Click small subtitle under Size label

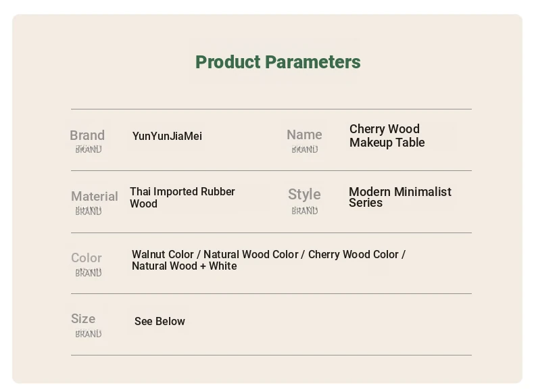pyautogui.click(x=89, y=334)
